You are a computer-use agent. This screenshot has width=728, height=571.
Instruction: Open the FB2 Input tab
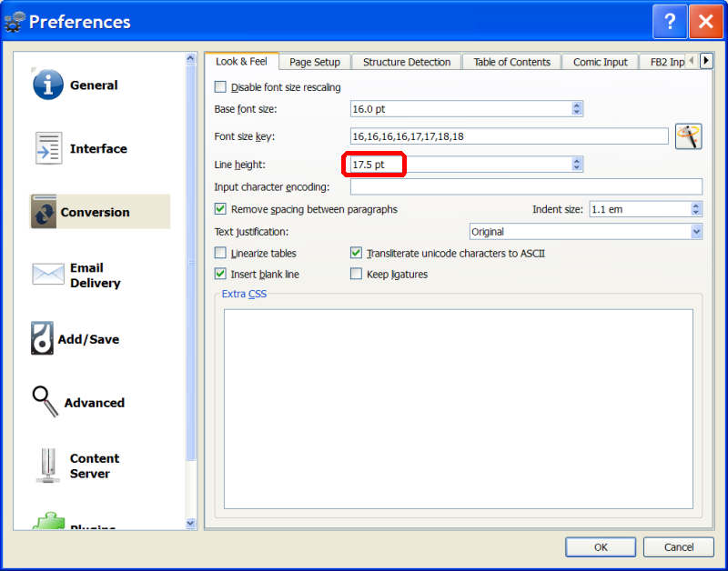click(662, 62)
